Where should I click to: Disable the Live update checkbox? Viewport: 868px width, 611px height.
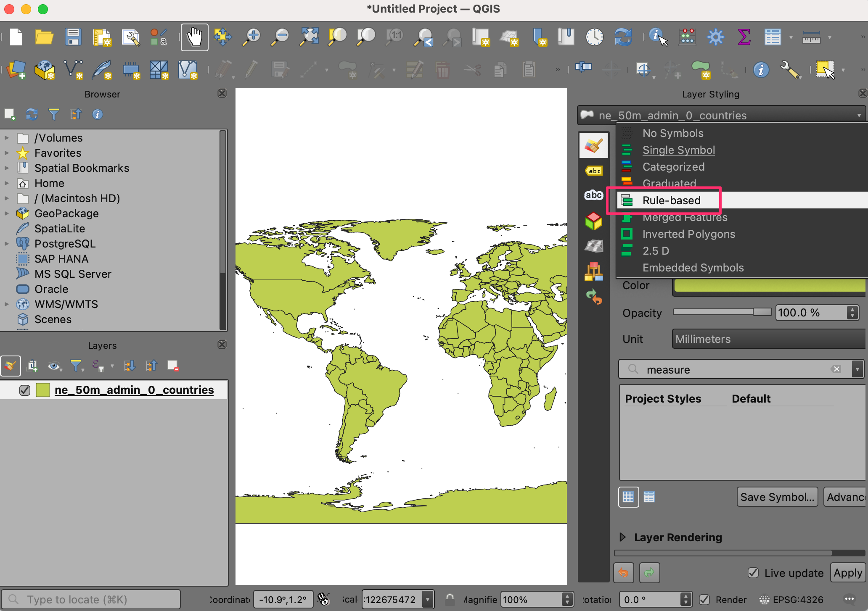[x=753, y=573]
